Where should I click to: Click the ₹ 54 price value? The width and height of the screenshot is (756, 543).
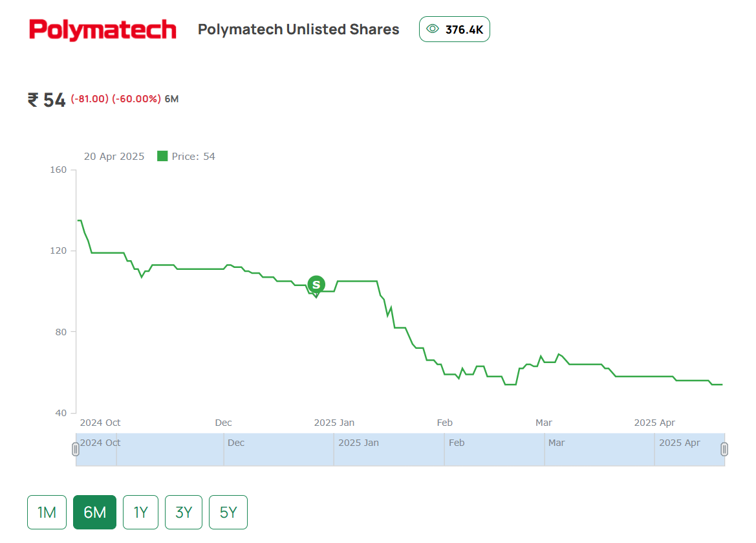coord(47,100)
